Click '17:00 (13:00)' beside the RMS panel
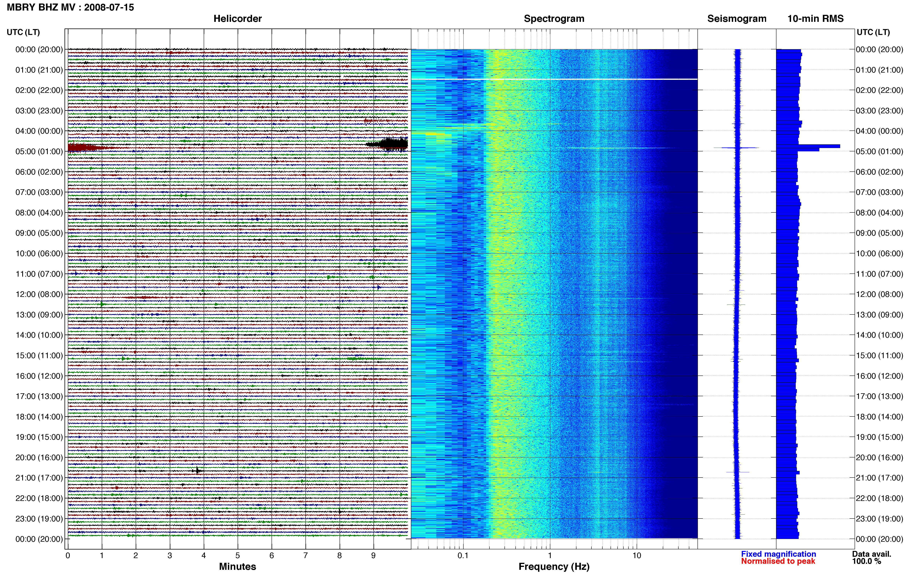This screenshot has height=578, width=924. coord(879,396)
